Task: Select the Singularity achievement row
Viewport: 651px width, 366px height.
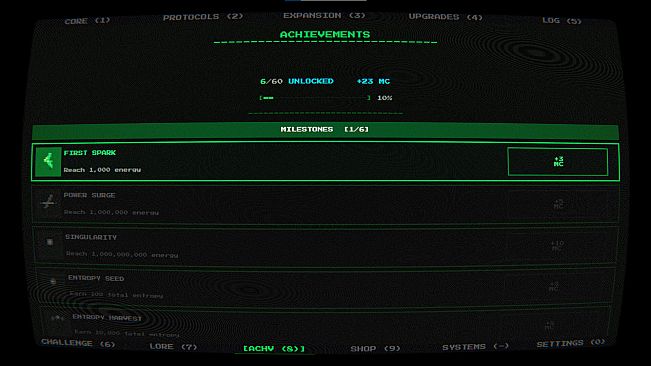Action: pos(325,245)
